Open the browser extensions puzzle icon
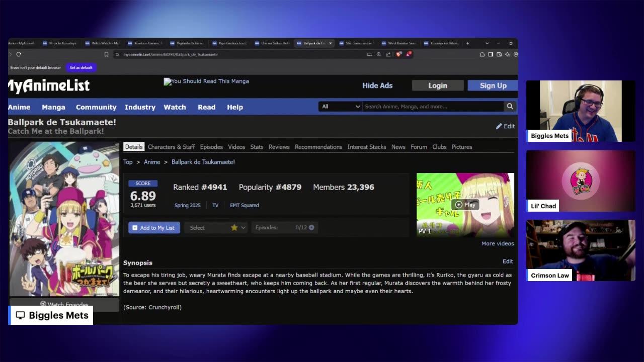This screenshot has height=362, width=644. pyautogui.click(x=482, y=54)
